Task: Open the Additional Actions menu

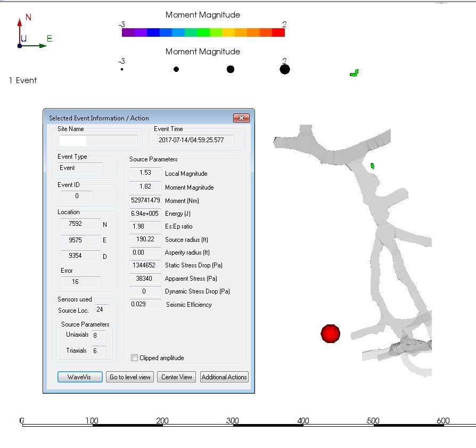Action: coord(224,377)
